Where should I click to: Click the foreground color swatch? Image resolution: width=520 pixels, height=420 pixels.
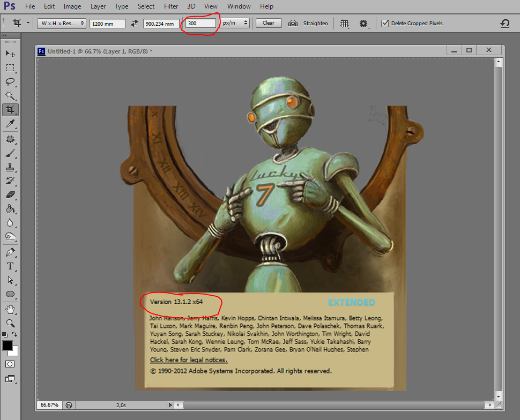[x=7, y=346]
